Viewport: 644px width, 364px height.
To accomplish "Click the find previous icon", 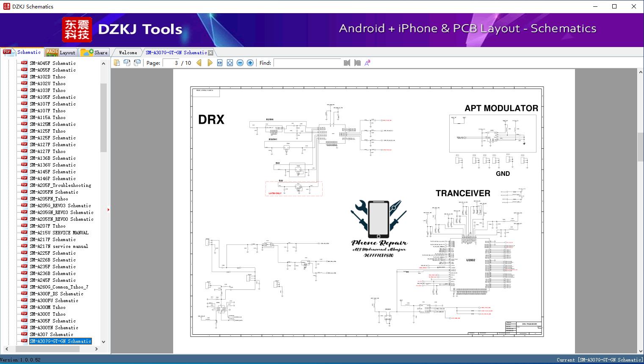I will coord(347,63).
